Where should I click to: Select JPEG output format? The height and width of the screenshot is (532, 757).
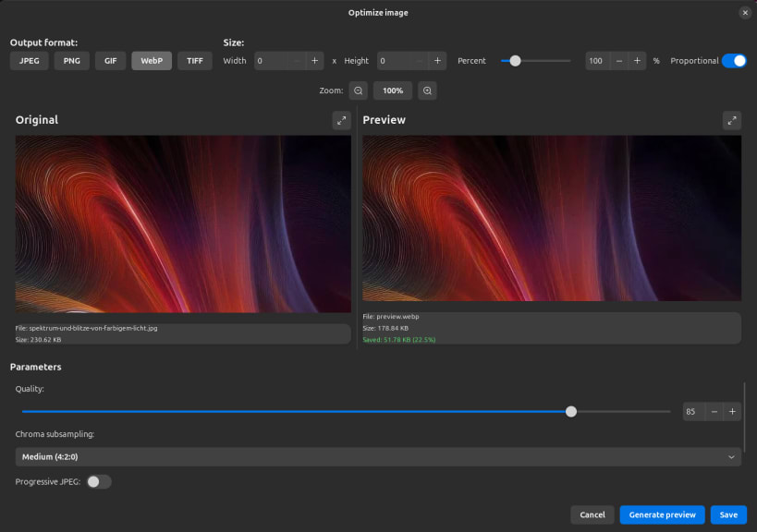coord(30,61)
